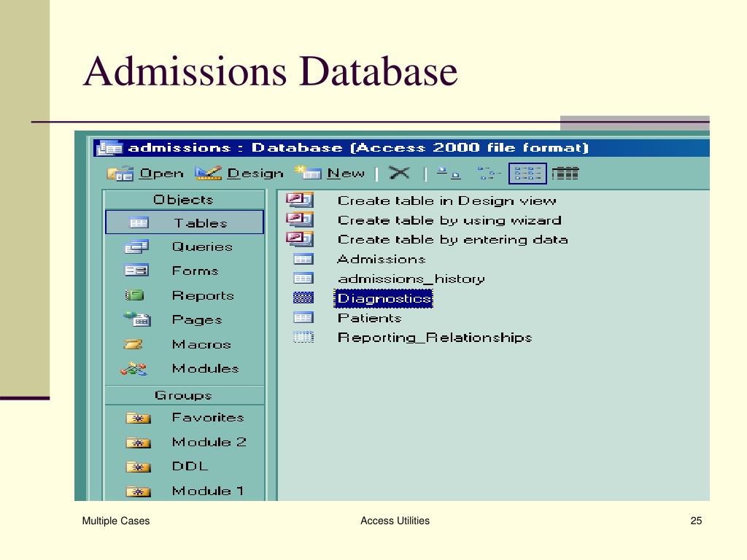Select the highlighted Diagnostics table
The image size is (747, 560).
click(384, 298)
